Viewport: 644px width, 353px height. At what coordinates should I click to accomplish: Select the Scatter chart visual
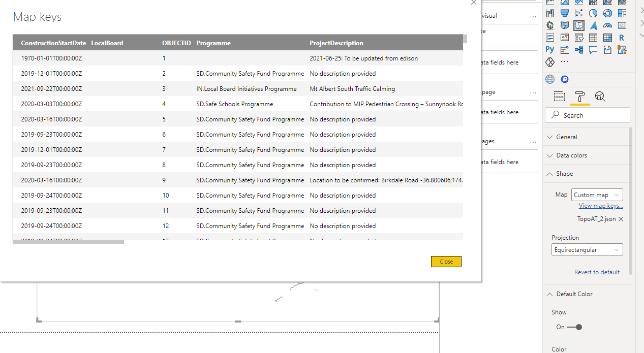tap(578, 13)
